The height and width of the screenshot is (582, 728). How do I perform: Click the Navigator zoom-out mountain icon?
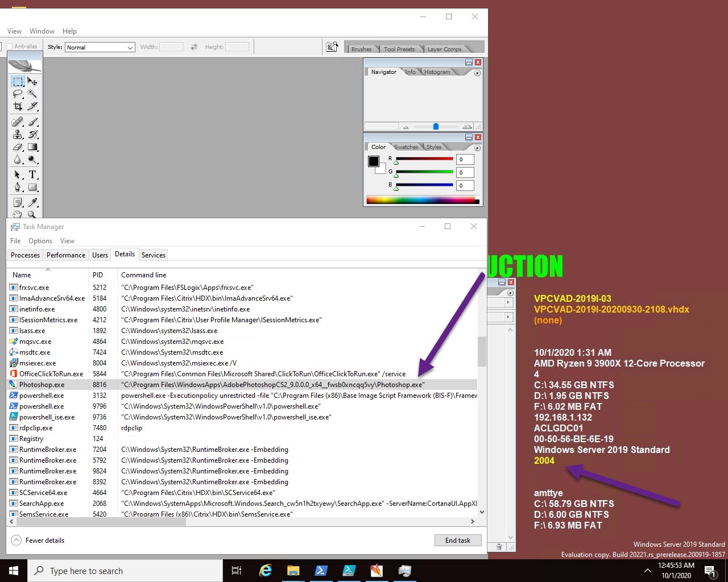pyautogui.click(x=406, y=127)
